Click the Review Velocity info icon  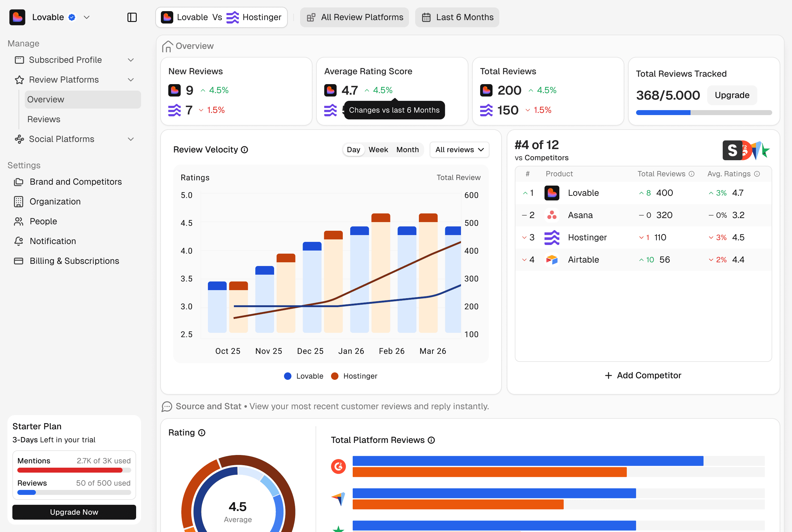coord(245,150)
